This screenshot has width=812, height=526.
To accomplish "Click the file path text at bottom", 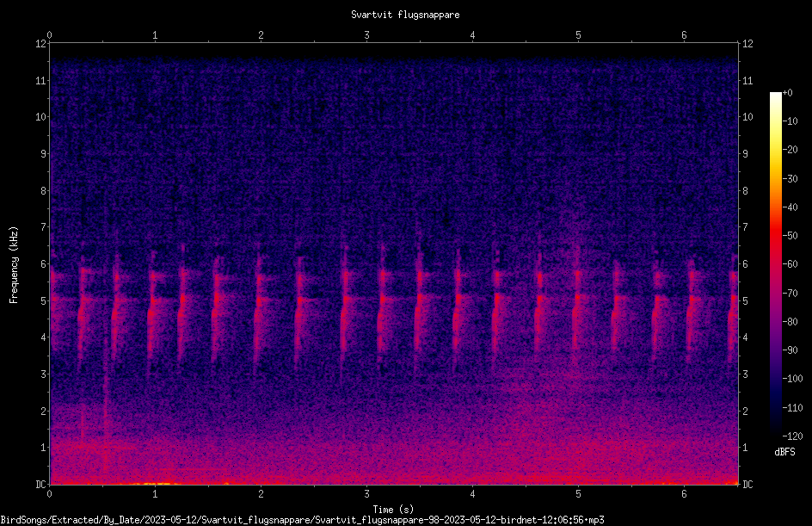I will click(x=303, y=520).
